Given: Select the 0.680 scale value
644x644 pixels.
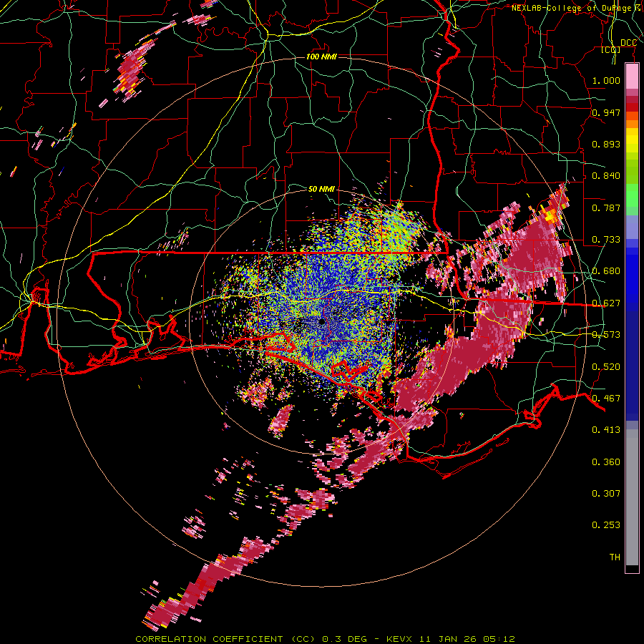Looking at the screenshot, I should pyautogui.click(x=606, y=271).
